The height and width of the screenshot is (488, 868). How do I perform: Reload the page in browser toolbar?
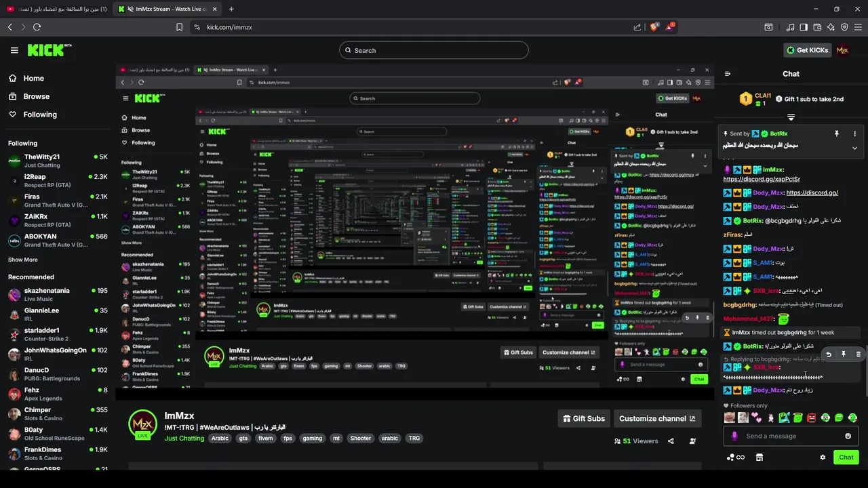coord(37,27)
